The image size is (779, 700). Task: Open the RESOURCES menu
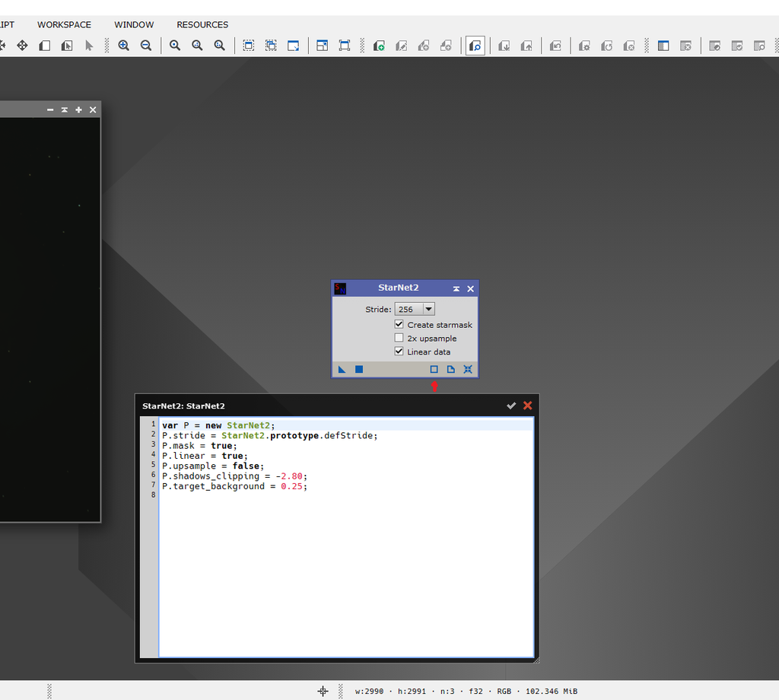202,25
